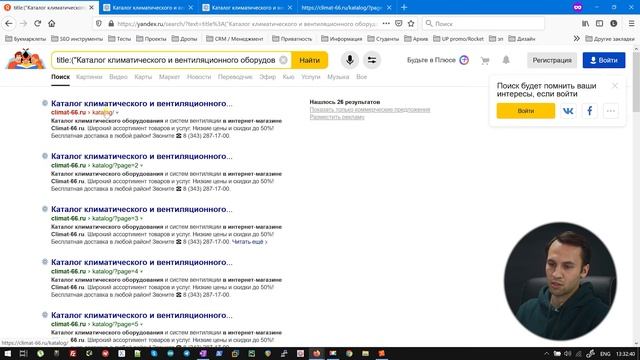Open the tracking protection shield icon
Image resolution: width=640 pixels, height=360 pixels.
click(x=99, y=24)
